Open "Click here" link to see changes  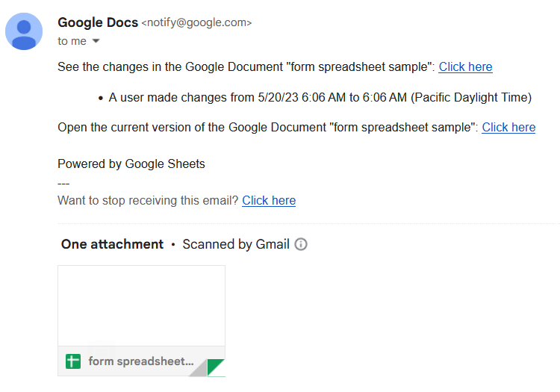(465, 67)
